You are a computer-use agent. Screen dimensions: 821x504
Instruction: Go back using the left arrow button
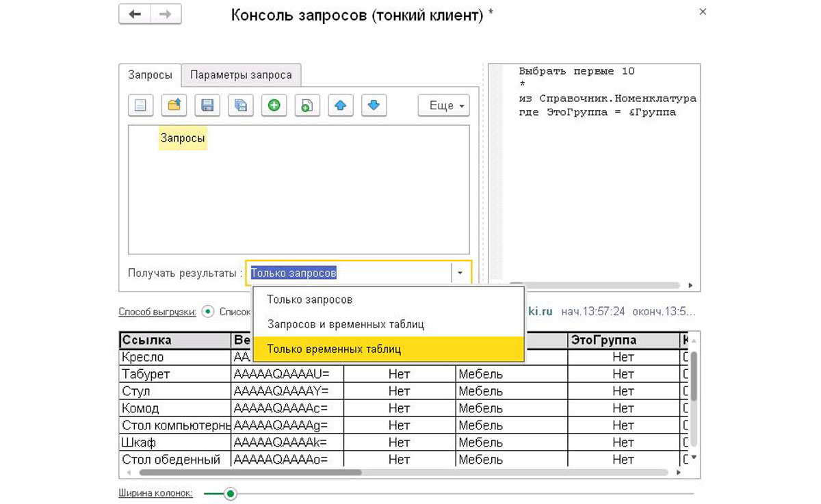coord(135,14)
